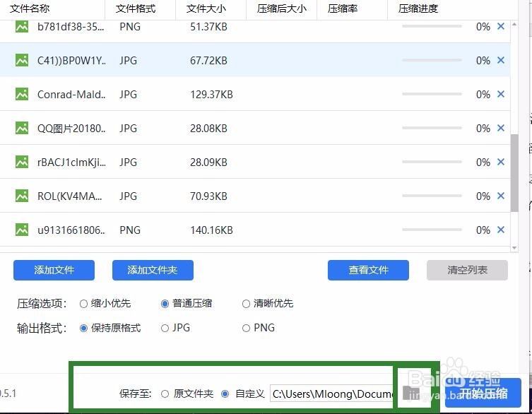The height and width of the screenshot is (414, 532).
Task: Select file name Conrad-Mald..
Action: [71, 95]
